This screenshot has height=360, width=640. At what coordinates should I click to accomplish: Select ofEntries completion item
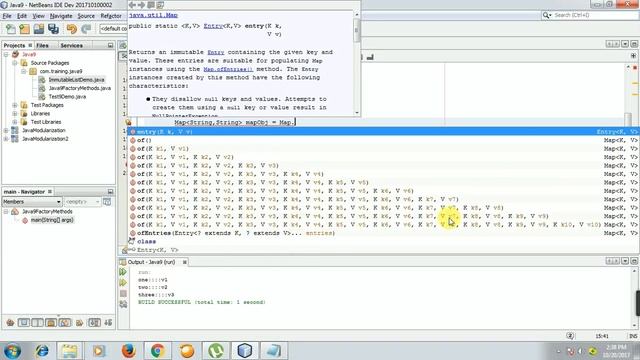pyautogui.click(x=383, y=233)
